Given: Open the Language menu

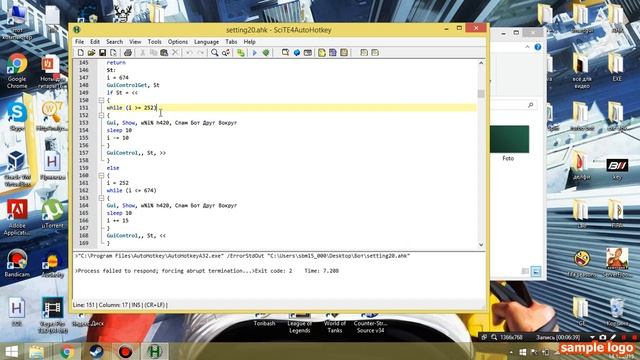Looking at the screenshot, I should 206,42.
